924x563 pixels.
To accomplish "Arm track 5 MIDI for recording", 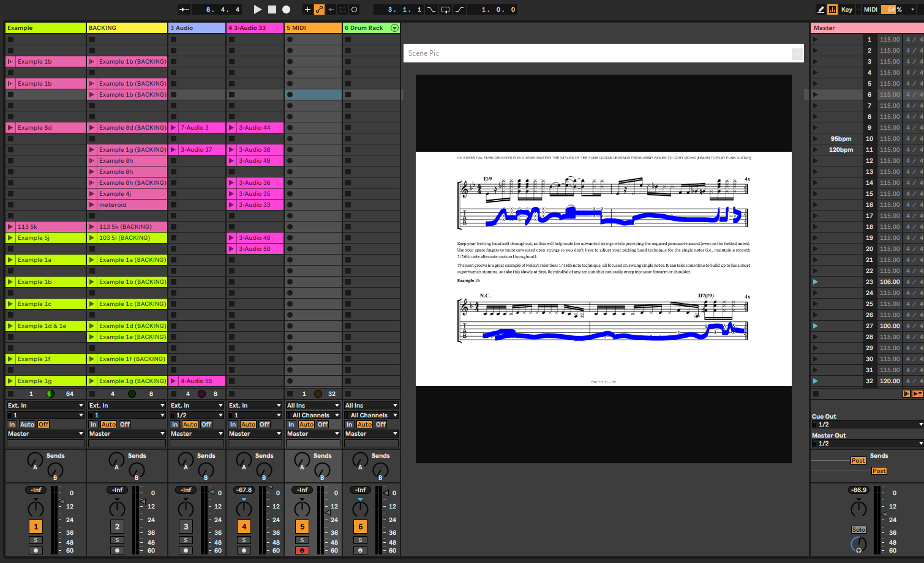I will (302, 550).
